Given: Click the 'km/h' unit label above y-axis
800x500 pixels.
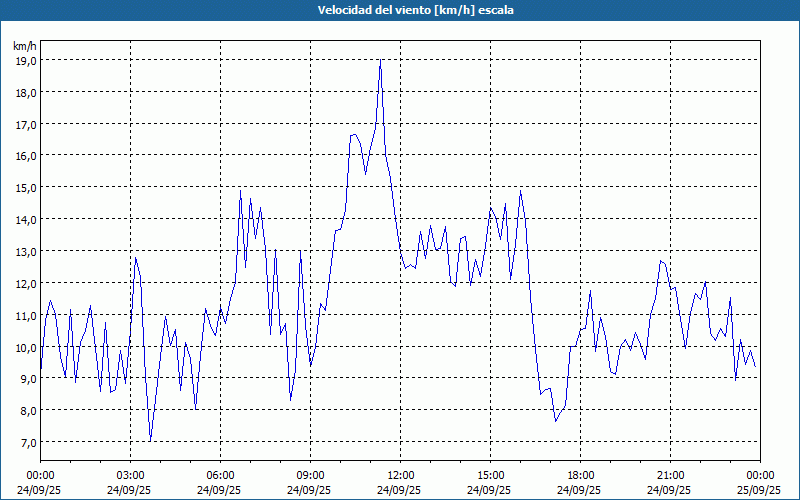Looking at the screenshot, I should click(x=25, y=46).
